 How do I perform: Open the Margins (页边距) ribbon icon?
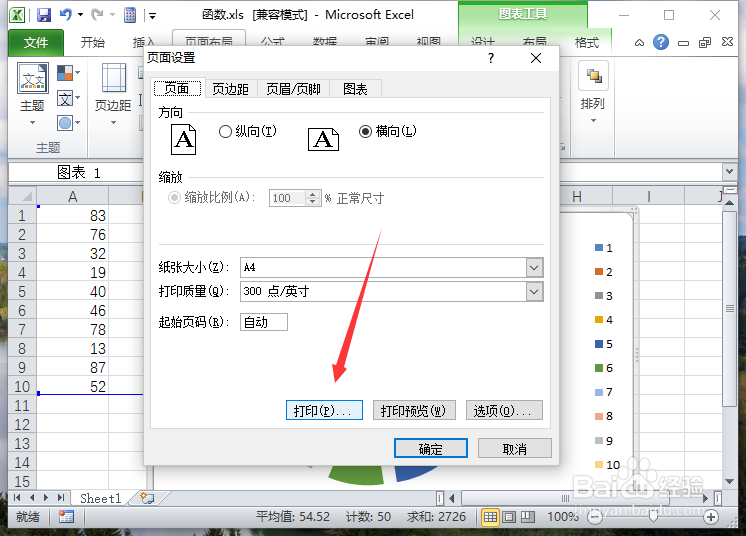(114, 78)
